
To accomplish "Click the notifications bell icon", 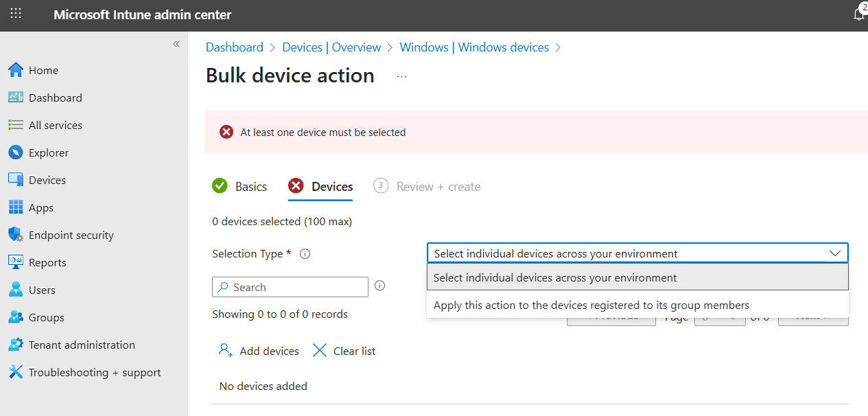I will [x=858, y=14].
